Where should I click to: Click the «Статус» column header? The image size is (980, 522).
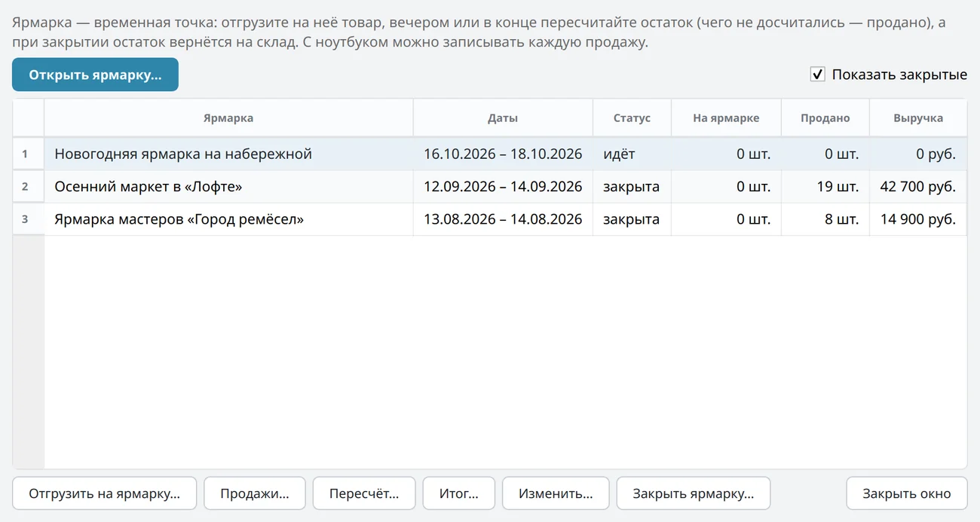click(632, 118)
